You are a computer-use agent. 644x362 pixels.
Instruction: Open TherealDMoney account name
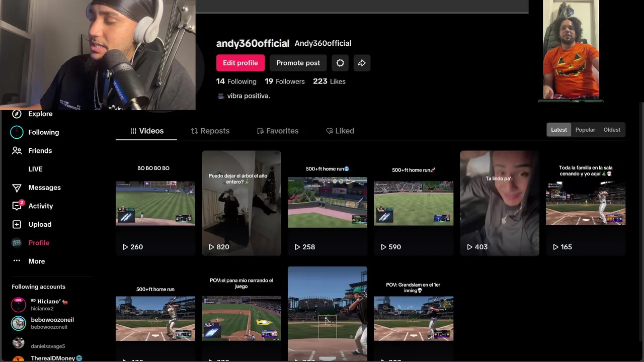53,358
